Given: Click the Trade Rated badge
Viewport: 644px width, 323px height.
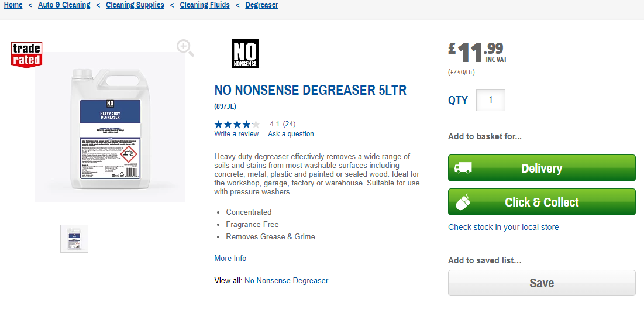Looking at the screenshot, I should tap(26, 54).
